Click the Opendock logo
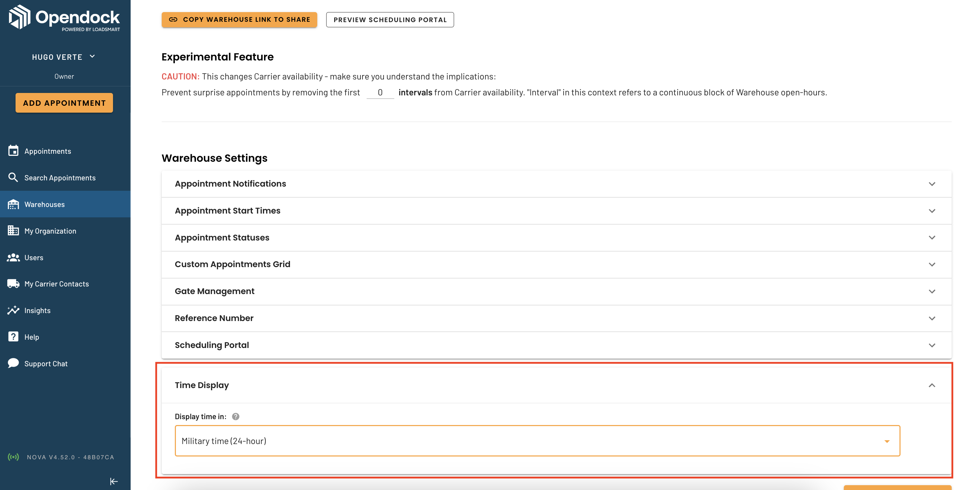Viewport: 980px width, 490px height. pyautogui.click(x=64, y=18)
